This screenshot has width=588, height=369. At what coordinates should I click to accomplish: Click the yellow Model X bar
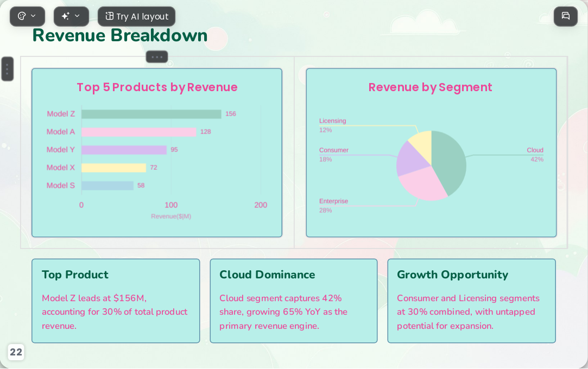click(x=113, y=168)
